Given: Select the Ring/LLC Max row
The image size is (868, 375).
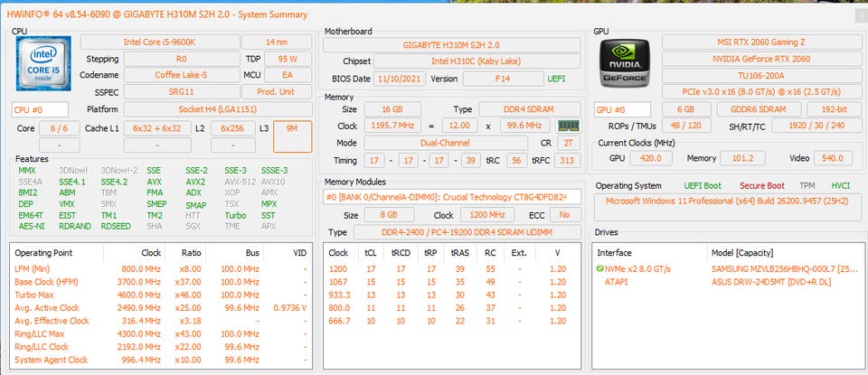Looking at the screenshot, I should [x=161, y=334].
